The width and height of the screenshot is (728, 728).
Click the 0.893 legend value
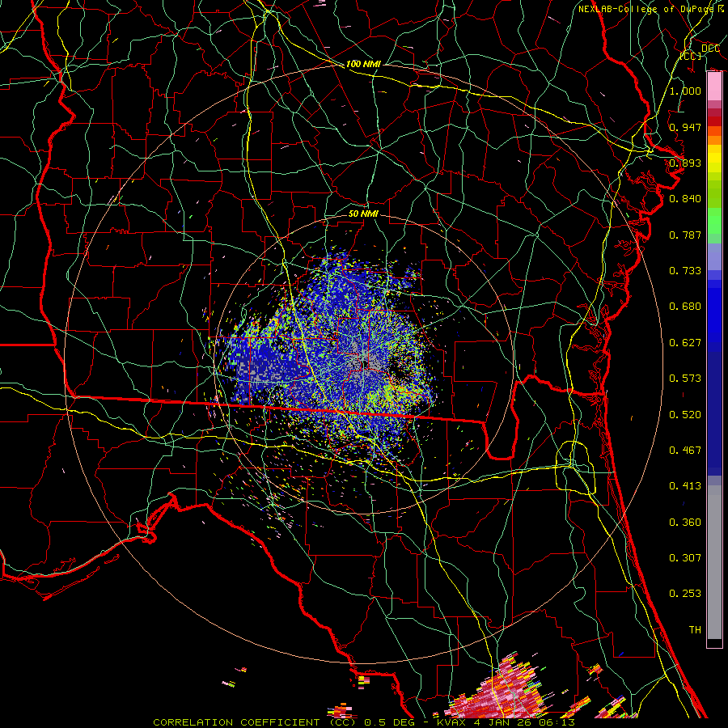tap(685, 163)
